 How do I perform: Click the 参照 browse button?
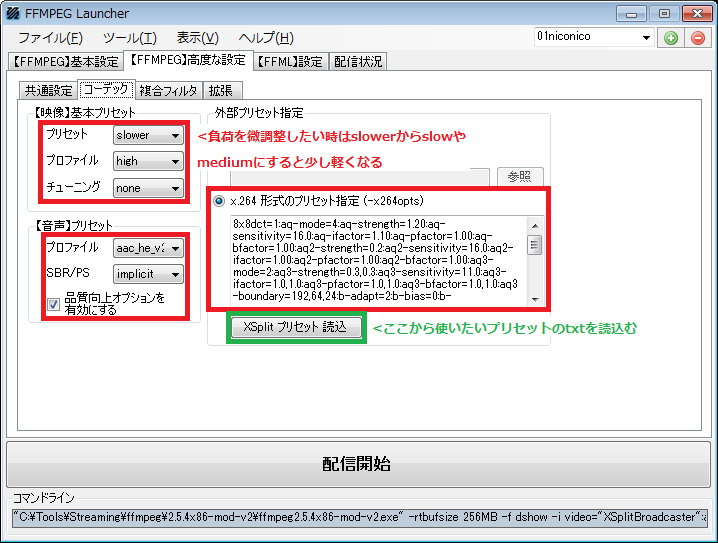pos(520,176)
